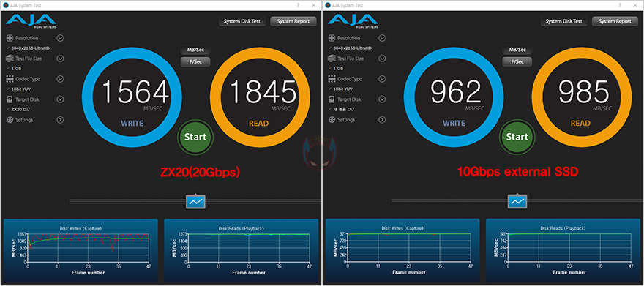The width and height of the screenshot is (644, 286).
Task: Start the disk test in left window
Action: pos(195,137)
